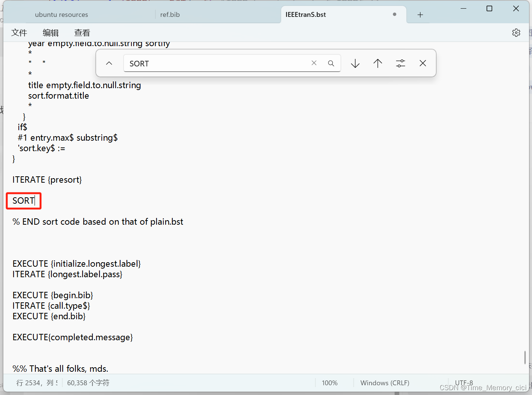Click the 'EXECUTE {end.bib}' line

49,316
